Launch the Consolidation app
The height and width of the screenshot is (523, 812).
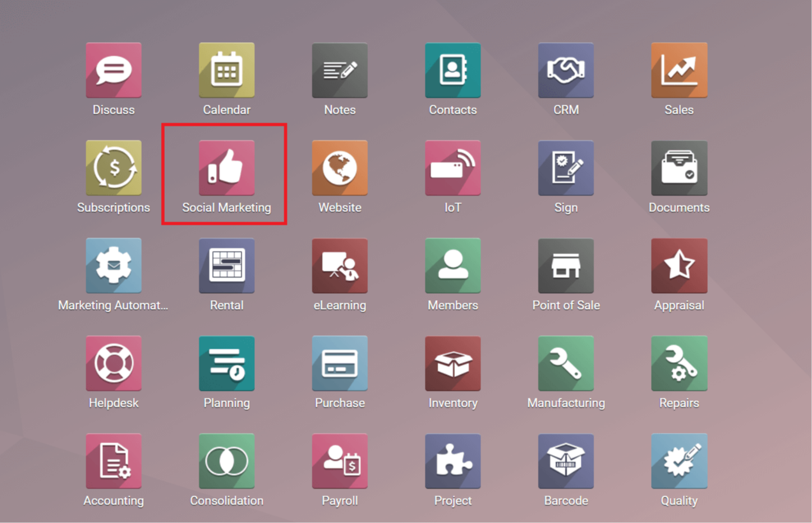point(227,461)
